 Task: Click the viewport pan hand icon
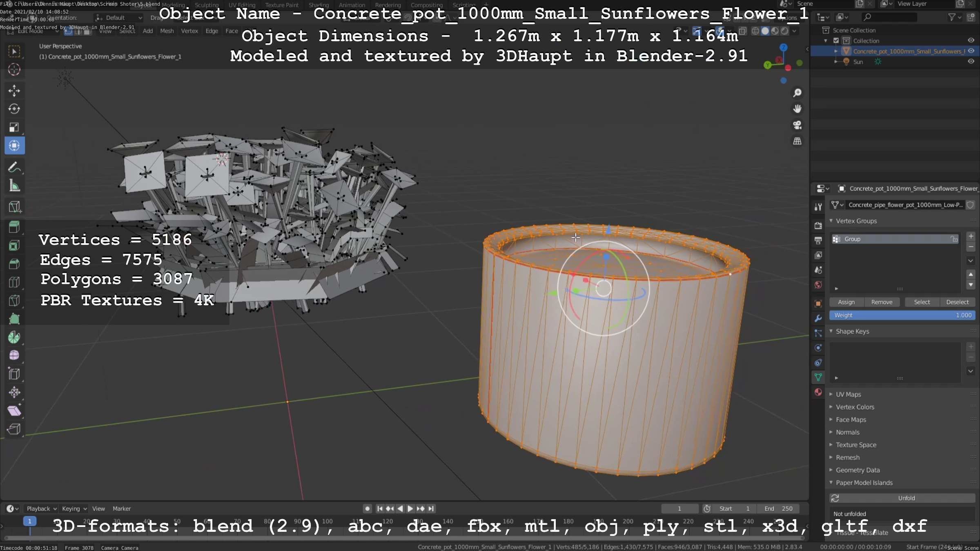pyautogui.click(x=797, y=109)
